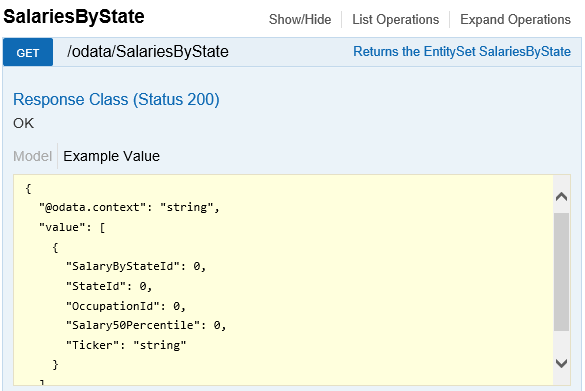The width and height of the screenshot is (585, 391).
Task: Click the SalariesByState section heading
Action: [x=74, y=16]
